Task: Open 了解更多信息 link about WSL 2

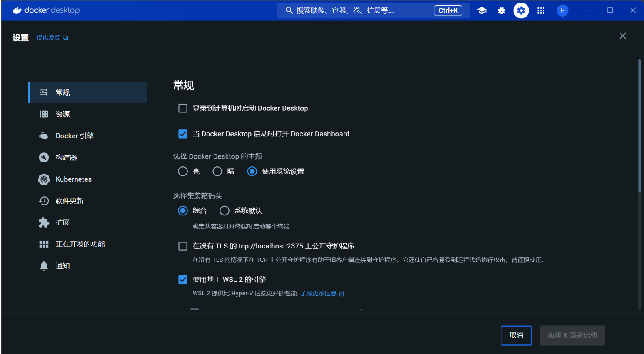Action: point(322,294)
